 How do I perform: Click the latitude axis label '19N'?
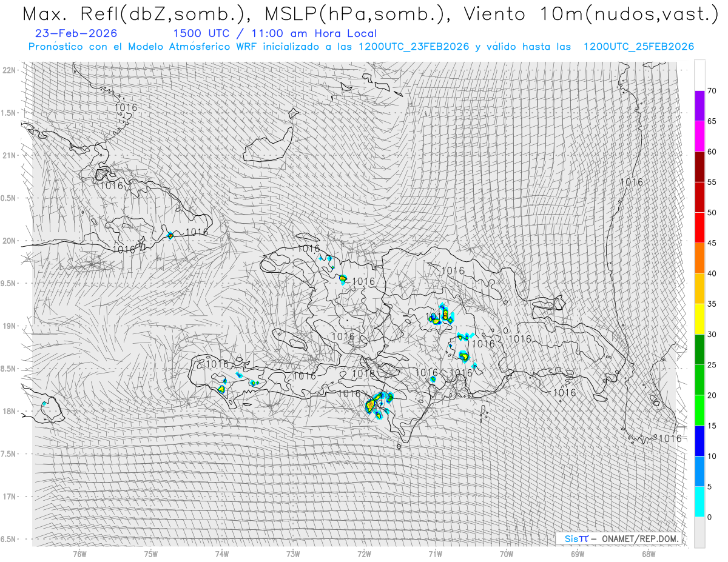pyautogui.click(x=9, y=326)
